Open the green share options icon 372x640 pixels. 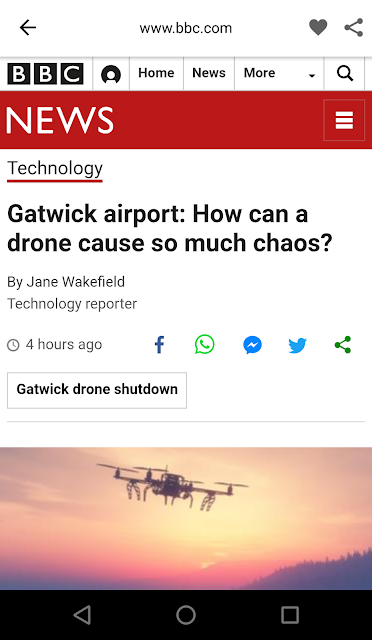coord(343,345)
